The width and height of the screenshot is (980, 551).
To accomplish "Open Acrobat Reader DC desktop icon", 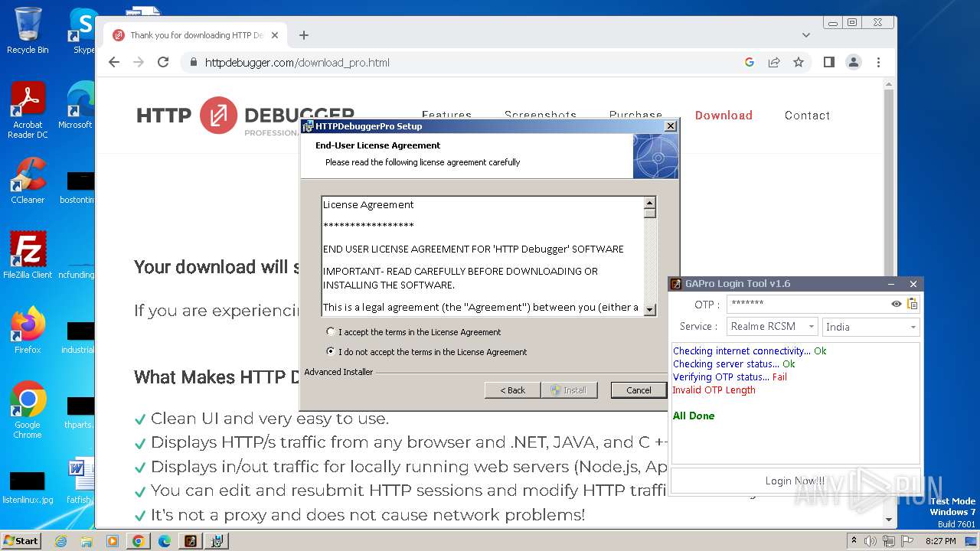I will (28, 111).
